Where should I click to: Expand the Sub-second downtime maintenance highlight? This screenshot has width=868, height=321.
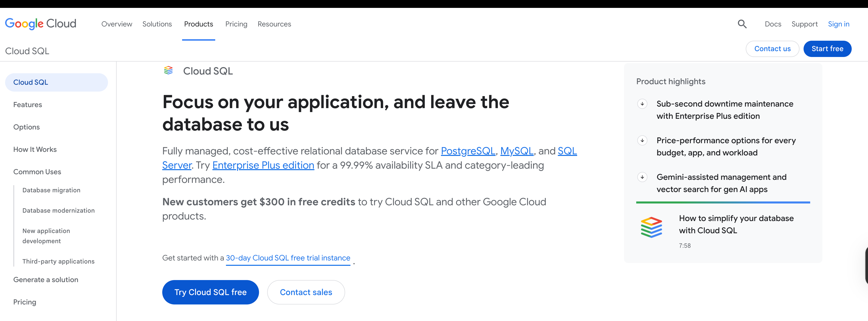coord(643,104)
